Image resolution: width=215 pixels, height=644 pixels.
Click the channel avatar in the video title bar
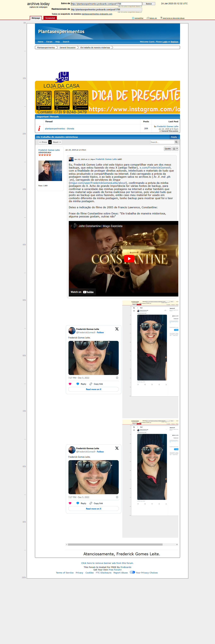(74, 226)
